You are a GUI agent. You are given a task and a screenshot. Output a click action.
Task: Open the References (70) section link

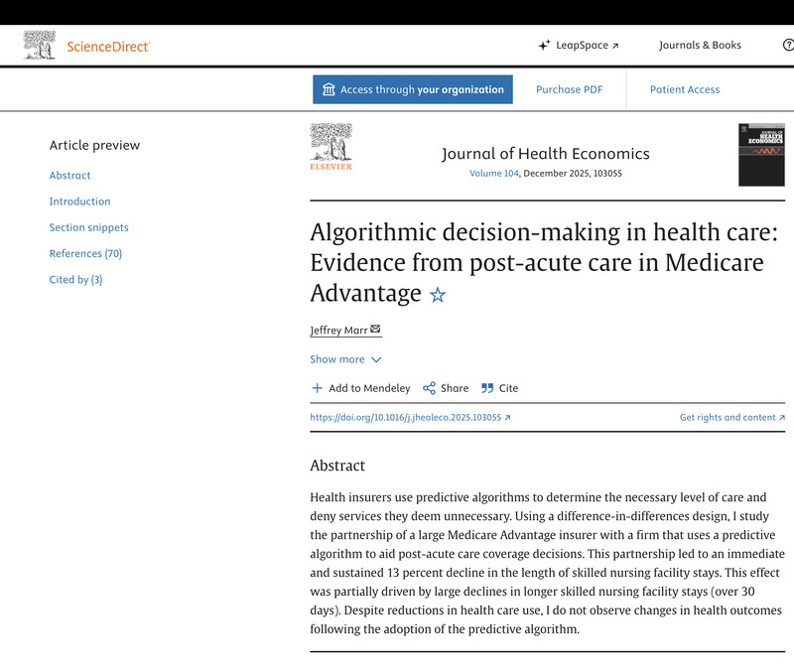click(85, 253)
